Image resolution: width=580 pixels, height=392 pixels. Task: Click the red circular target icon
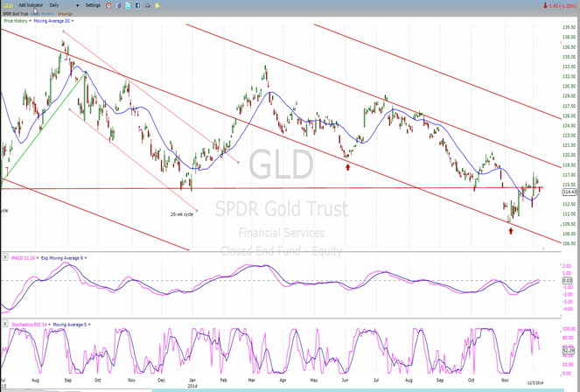click(108, 5)
